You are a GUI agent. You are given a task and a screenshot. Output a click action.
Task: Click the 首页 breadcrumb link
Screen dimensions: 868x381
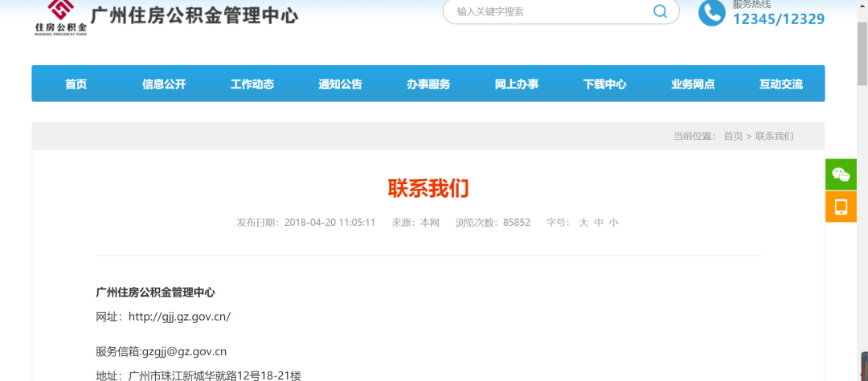(733, 137)
